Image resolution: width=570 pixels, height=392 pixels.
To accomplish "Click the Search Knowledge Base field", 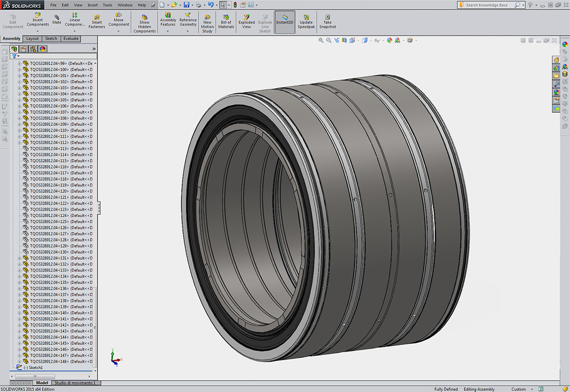I will [x=486, y=5].
